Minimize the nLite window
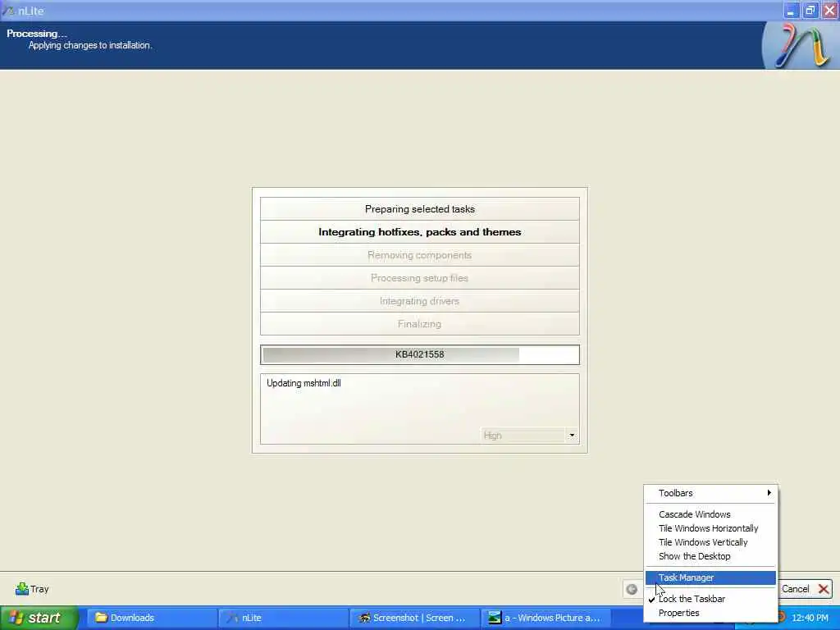The image size is (840, 630). (x=791, y=11)
